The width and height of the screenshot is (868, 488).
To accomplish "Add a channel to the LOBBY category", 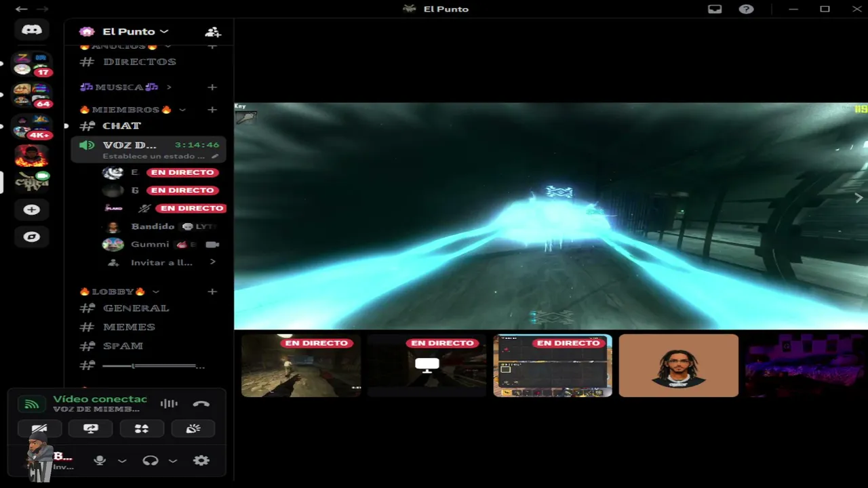I will (212, 291).
